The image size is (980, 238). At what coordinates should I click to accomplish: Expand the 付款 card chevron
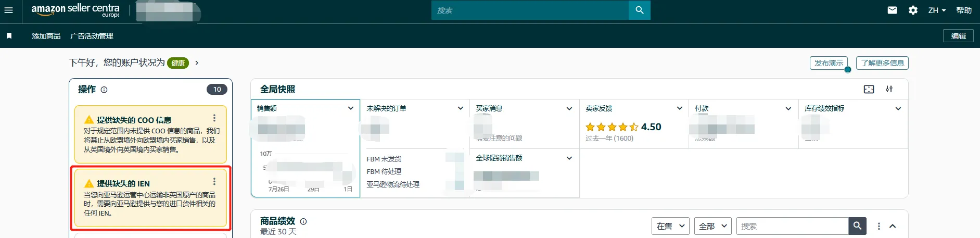coord(788,108)
